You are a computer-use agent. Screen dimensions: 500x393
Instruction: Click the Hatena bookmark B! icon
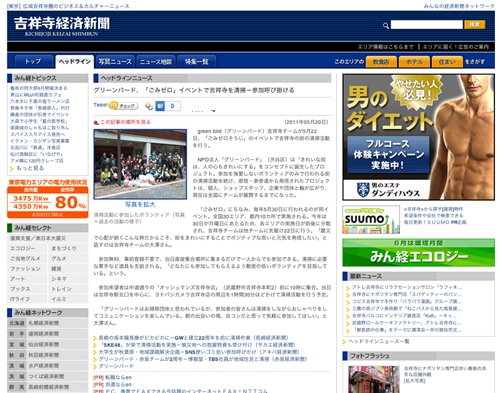tap(160, 106)
